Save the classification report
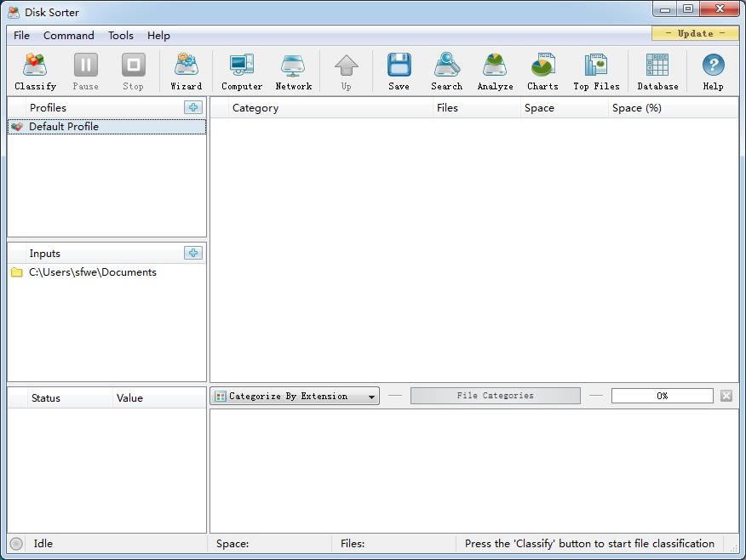This screenshot has width=746, height=560. (399, 71)
